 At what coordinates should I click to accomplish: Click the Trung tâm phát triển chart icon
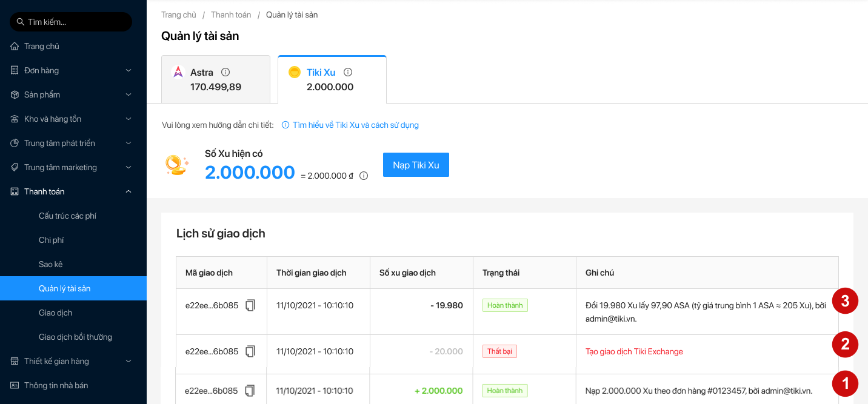tap(15, 143)
